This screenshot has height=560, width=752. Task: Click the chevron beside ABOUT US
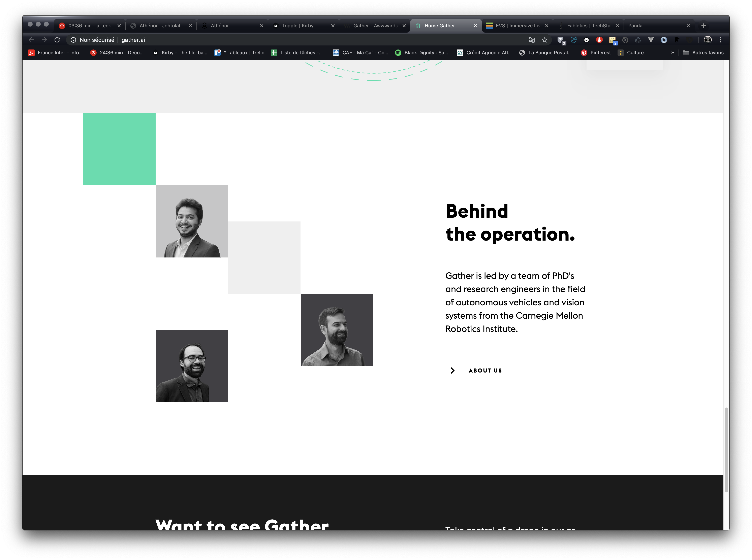(x=452, y=371)
